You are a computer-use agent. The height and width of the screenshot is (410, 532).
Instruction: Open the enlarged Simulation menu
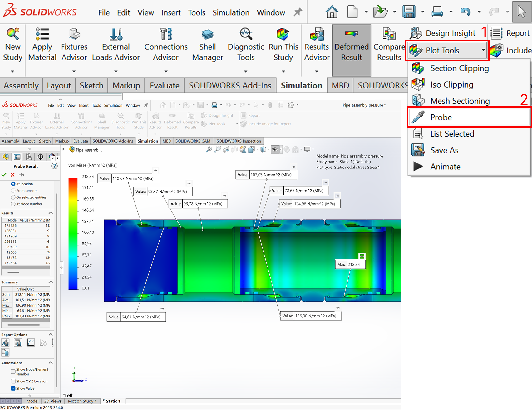pos(231,12)
